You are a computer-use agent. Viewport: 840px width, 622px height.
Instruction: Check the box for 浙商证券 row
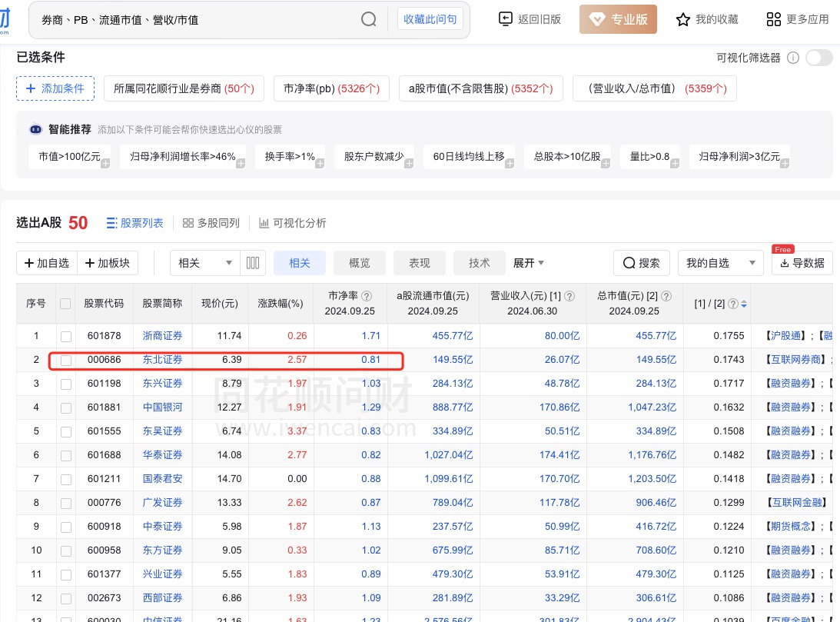(x=66, y=337)
